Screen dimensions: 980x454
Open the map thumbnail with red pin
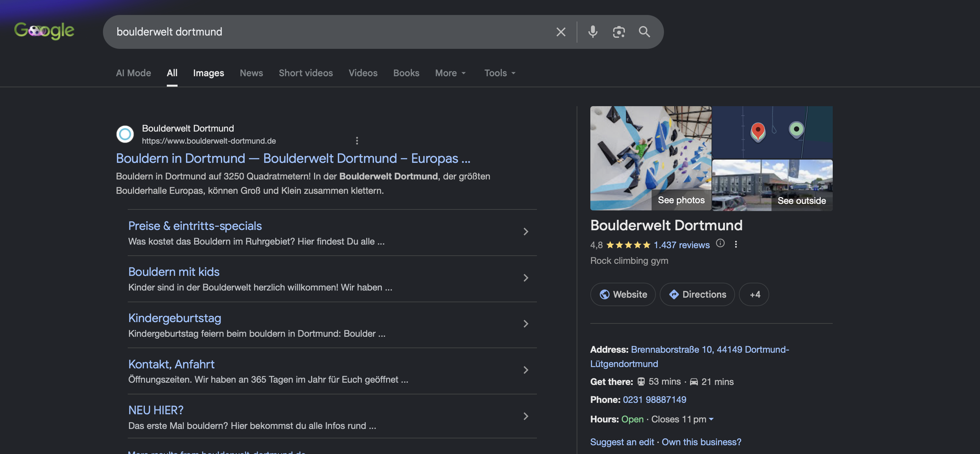(x=772, y=132)
